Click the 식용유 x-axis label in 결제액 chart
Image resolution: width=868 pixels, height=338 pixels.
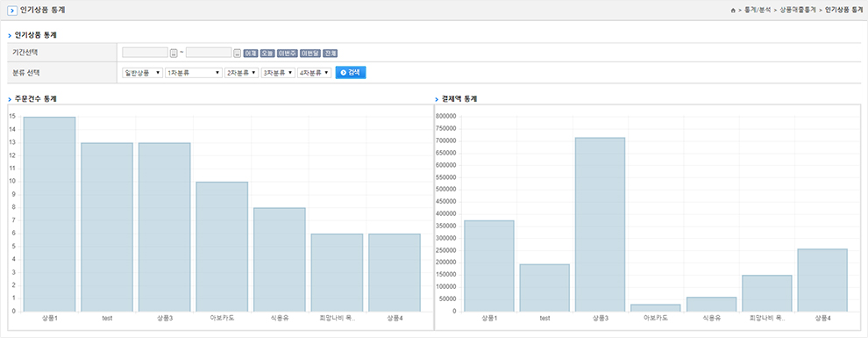(x=711, y=319)
